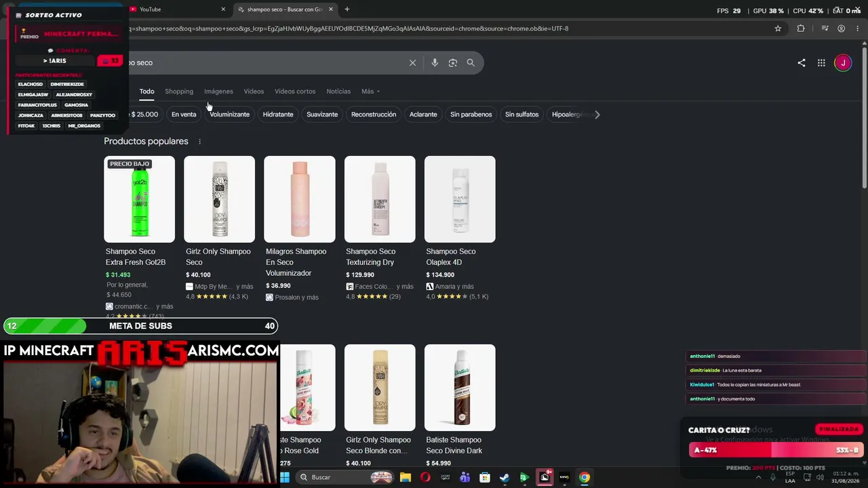Share the search results

click(x=802, y=63)
